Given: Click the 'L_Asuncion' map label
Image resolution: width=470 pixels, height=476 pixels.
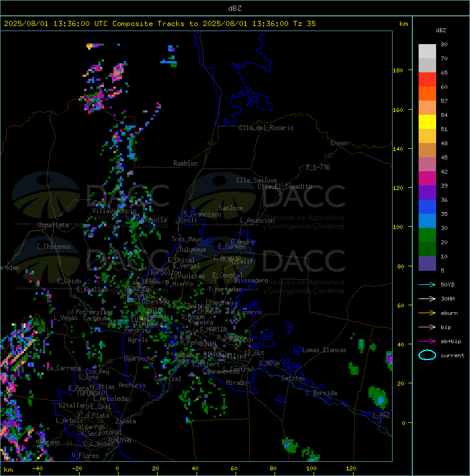Looking at the screenshot, I should [257, 220].
